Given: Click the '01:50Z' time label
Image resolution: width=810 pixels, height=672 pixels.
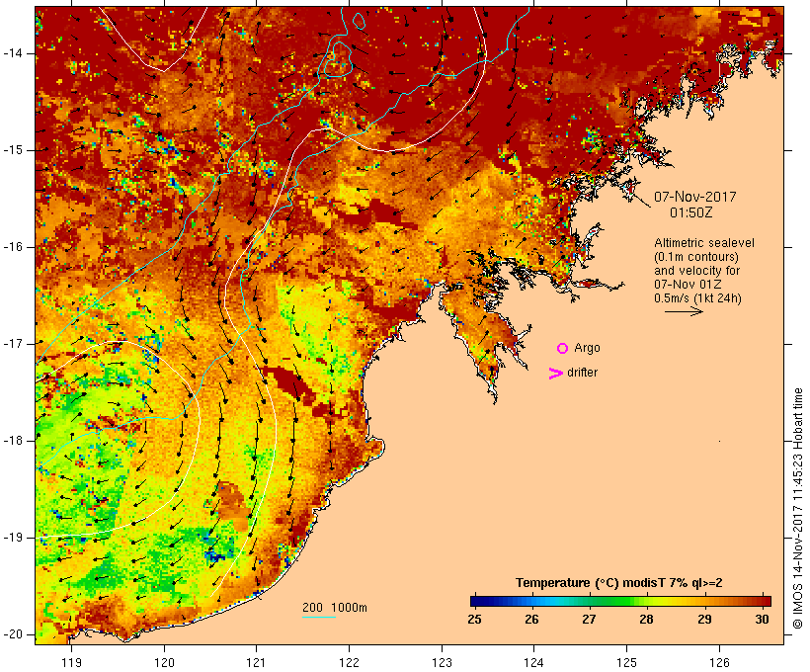Looking at the screenshot, I should pos(690,212).
